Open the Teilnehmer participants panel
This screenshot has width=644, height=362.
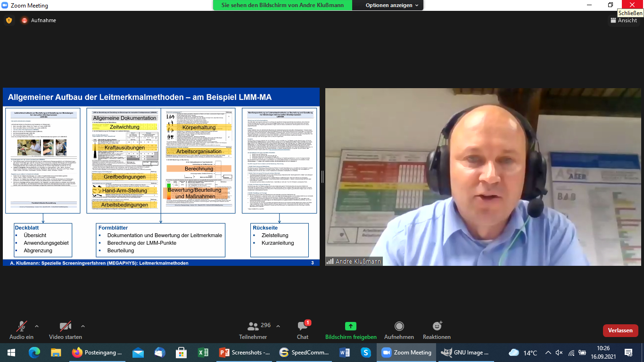click(253, 327)
